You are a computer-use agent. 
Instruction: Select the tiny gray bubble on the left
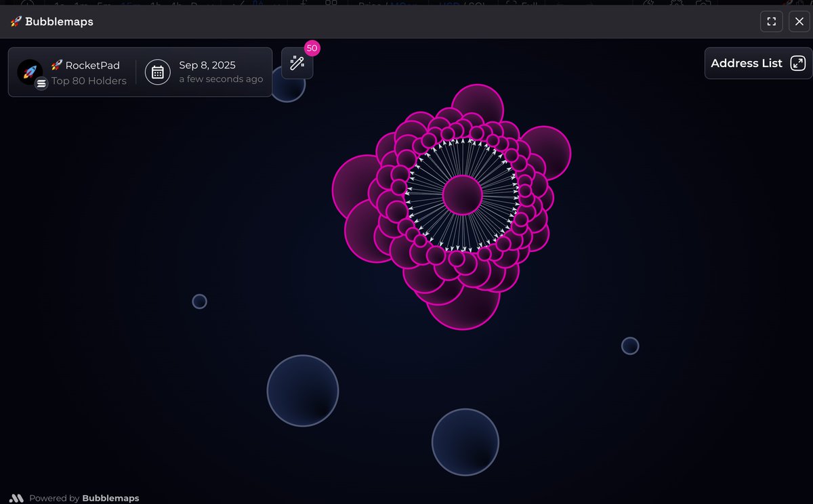199,301
